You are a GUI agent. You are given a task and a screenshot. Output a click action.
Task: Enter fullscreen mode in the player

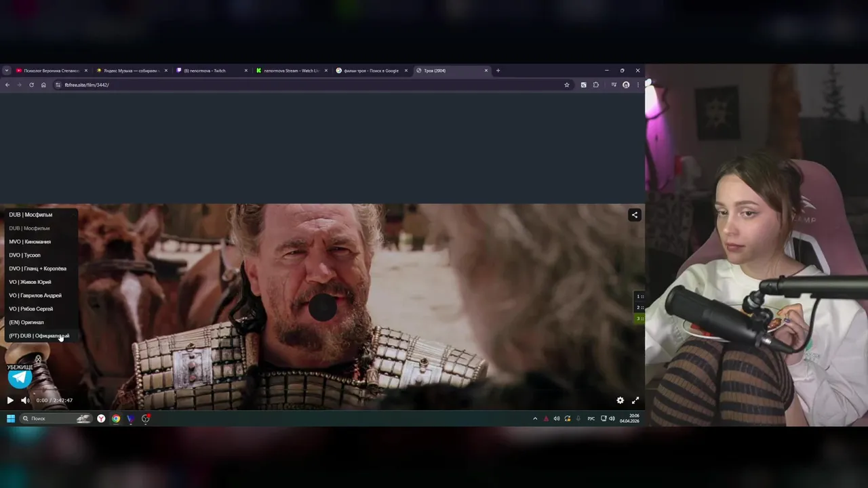[635, 401]
